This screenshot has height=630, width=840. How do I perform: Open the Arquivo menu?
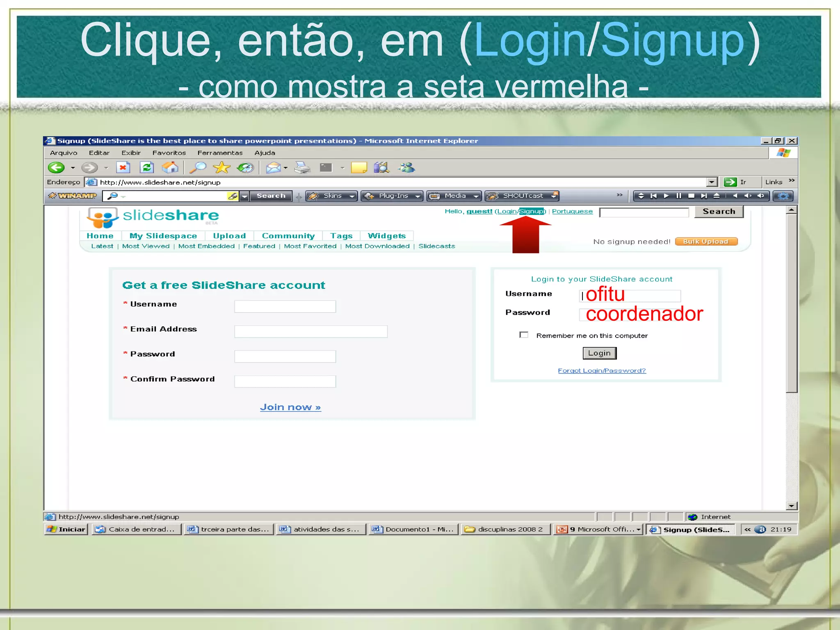[x=64, y=153]
